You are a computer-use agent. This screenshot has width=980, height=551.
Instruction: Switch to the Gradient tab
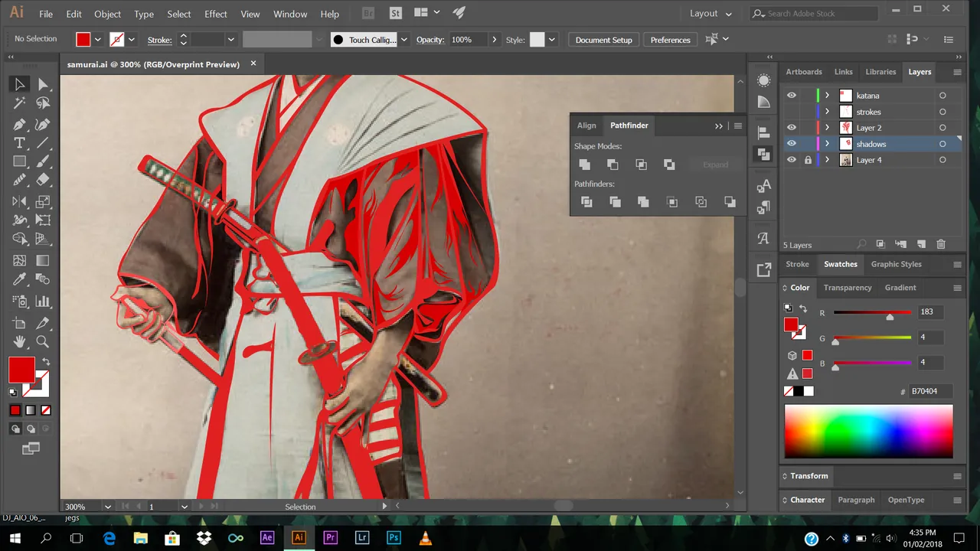[900, 288]
